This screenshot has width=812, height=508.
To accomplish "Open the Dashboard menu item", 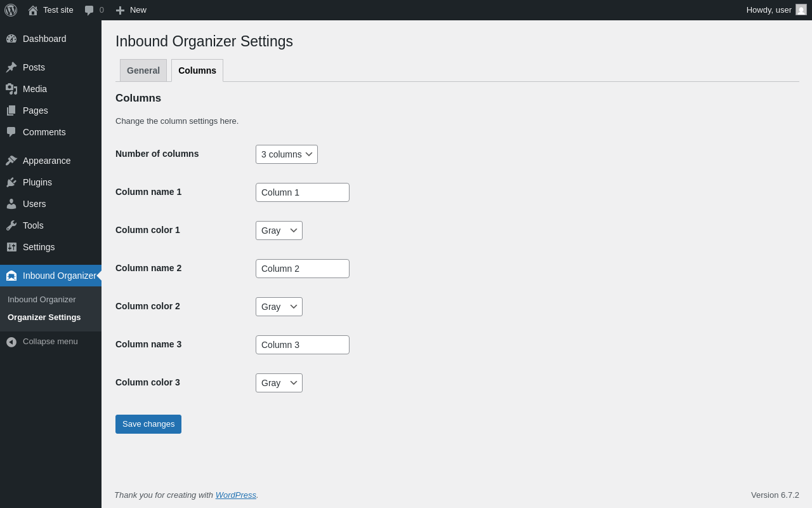I will coord(44,39).
